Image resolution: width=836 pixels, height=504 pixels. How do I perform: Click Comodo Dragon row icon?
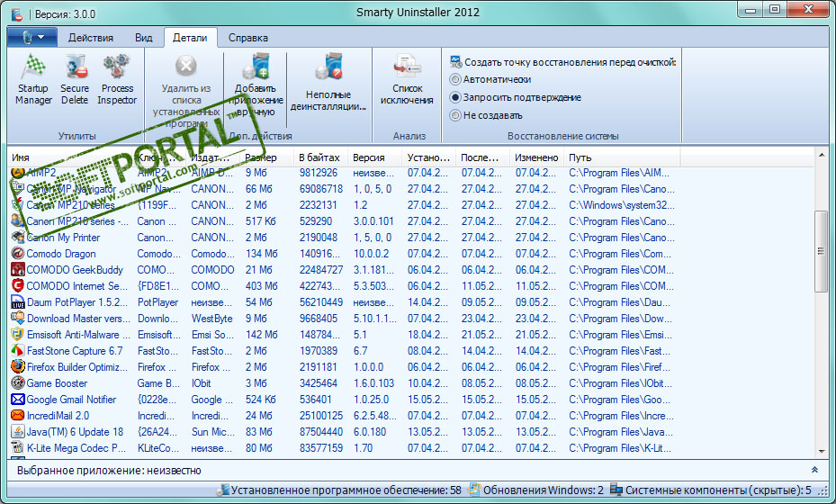coord(18,253)
